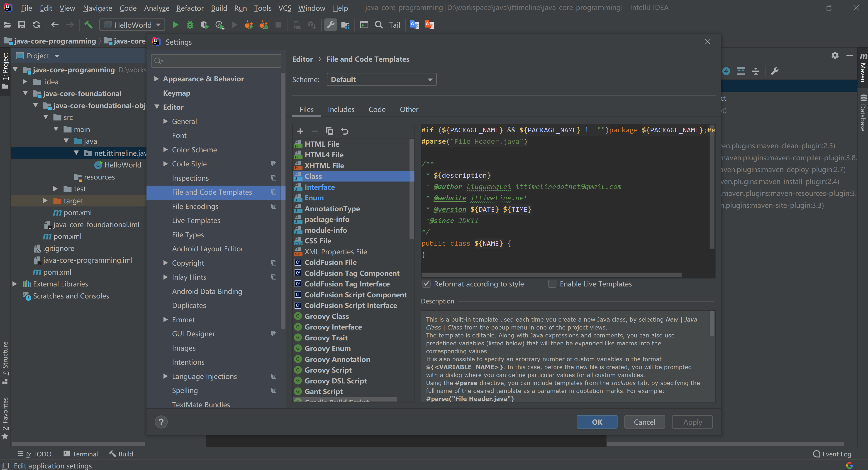868x470 pixels.
Task: Click the red Google Translate icon
Action: point(429,25)
